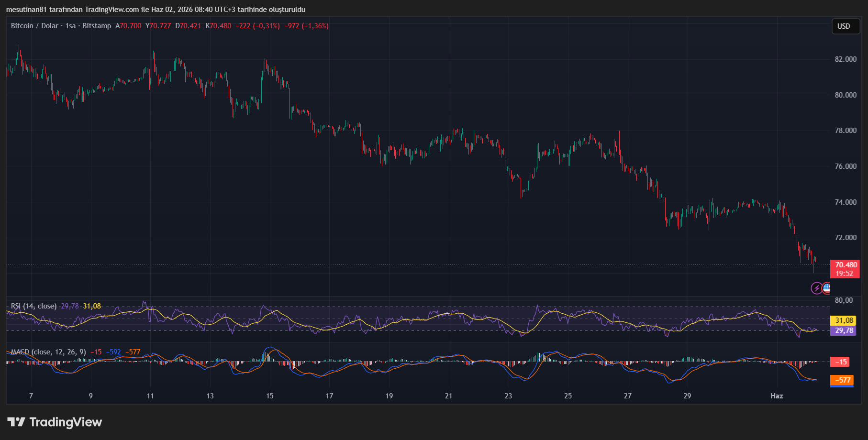Click the close value K70.480 in header

(x=218, y=26)
